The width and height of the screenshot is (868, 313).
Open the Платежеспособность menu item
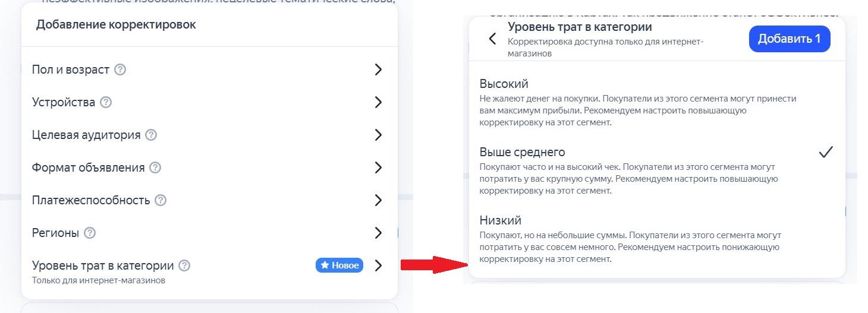(x=209, y=200)
